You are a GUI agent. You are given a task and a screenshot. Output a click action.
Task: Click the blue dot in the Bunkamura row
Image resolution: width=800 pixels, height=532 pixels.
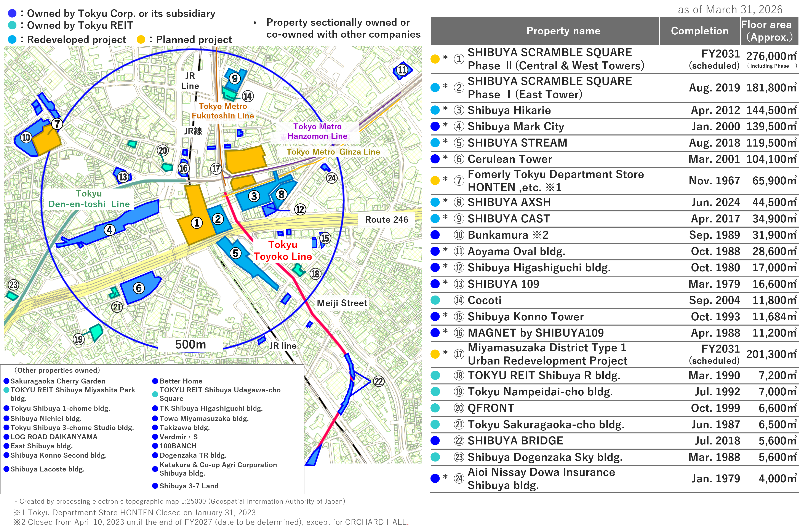pos(435,235)
